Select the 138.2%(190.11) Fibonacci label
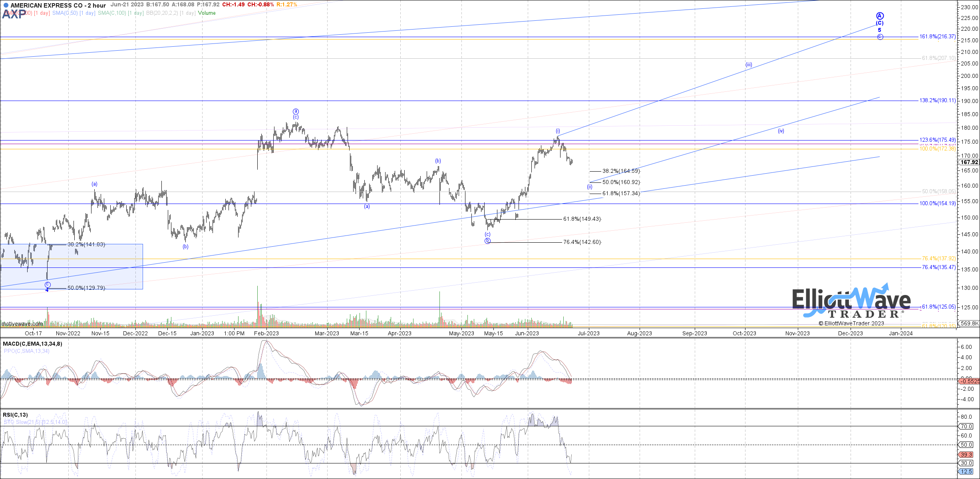Image resolution: width=980 pixels, height=479 pixels. pyautogui.click(x=938, y=100)
